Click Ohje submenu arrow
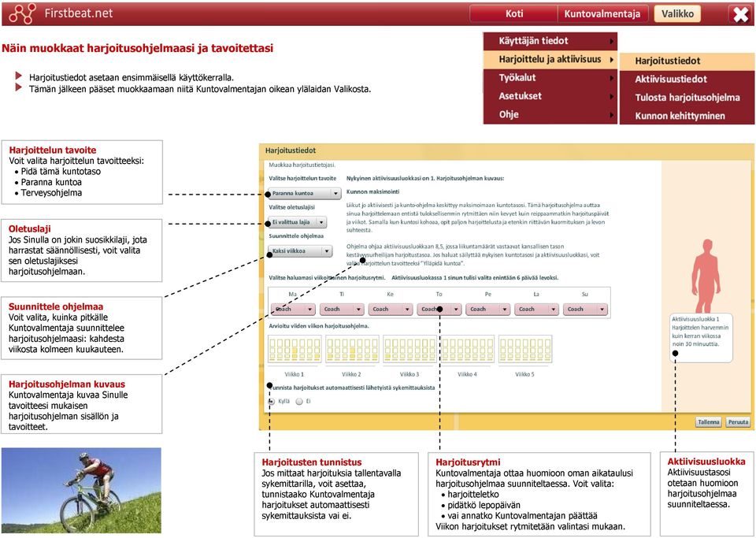 point(611,115)
